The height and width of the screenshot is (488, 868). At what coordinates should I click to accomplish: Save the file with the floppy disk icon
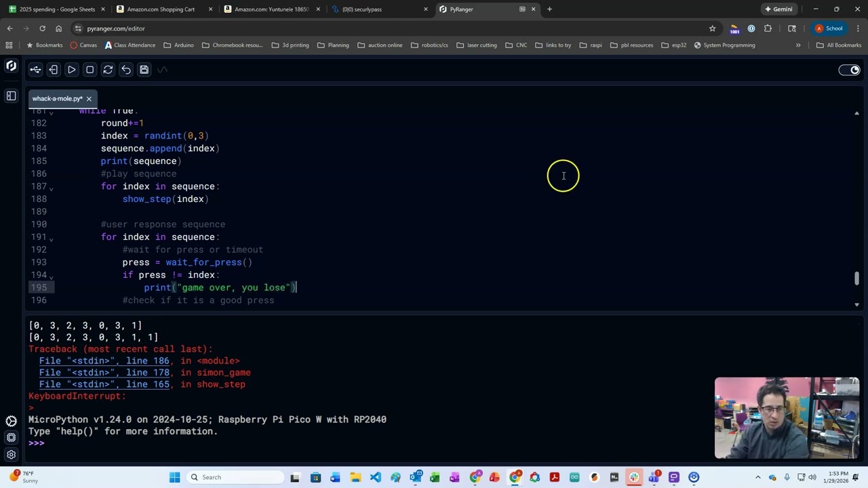[x=144, y=70]
